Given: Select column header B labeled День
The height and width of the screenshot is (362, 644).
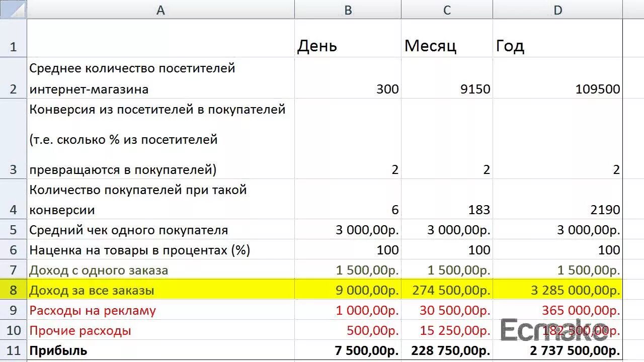Looking at the screenshot, I should (347, 10).
